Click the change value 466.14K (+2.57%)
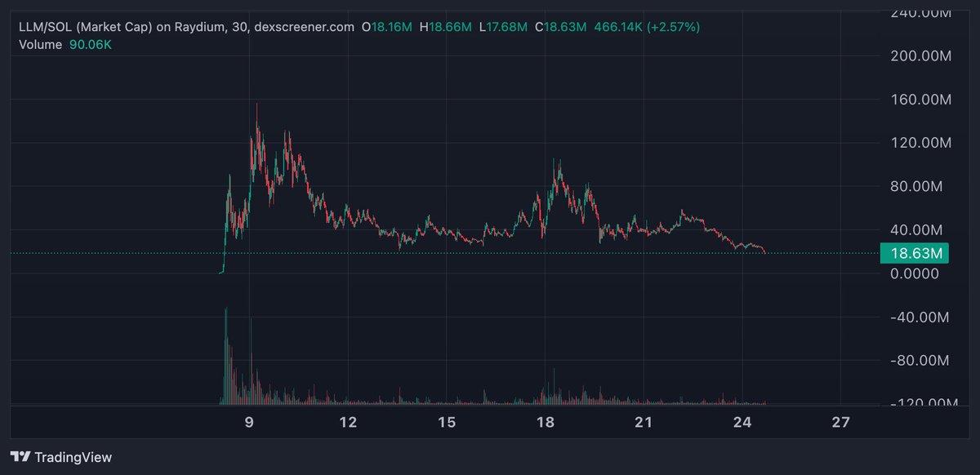The height and width of the screenshot is (475, 980). tap(647, 27)
